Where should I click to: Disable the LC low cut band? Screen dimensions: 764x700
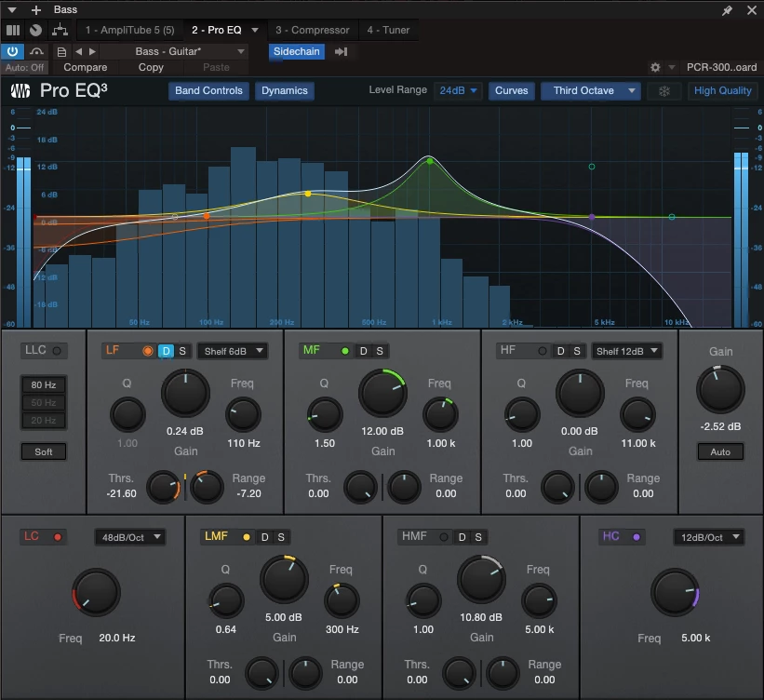[x=58, y=537]
